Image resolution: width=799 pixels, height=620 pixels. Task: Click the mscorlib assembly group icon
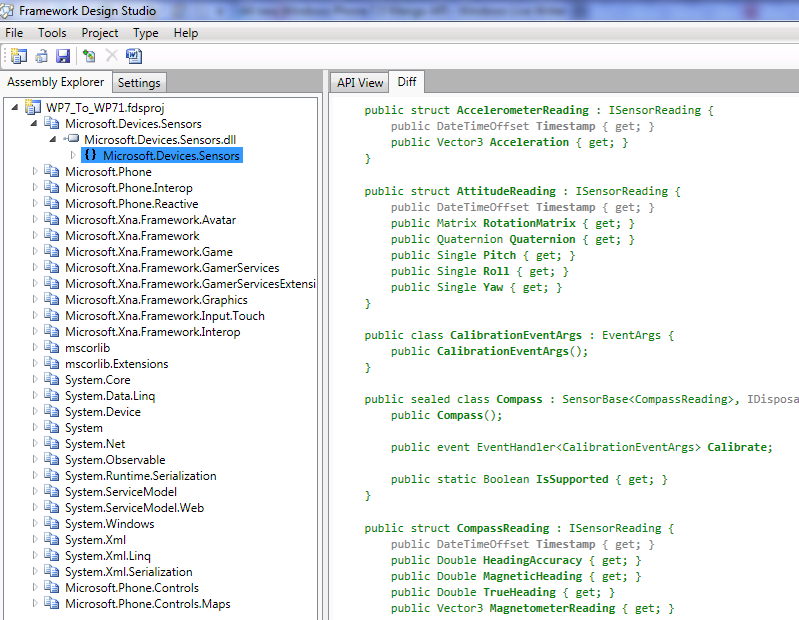(51, 347)
